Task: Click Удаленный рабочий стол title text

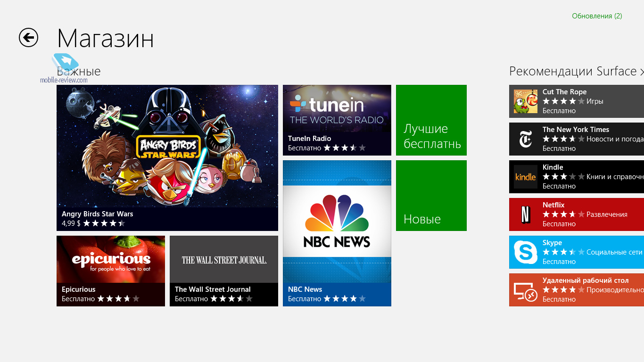Action: 586,280
